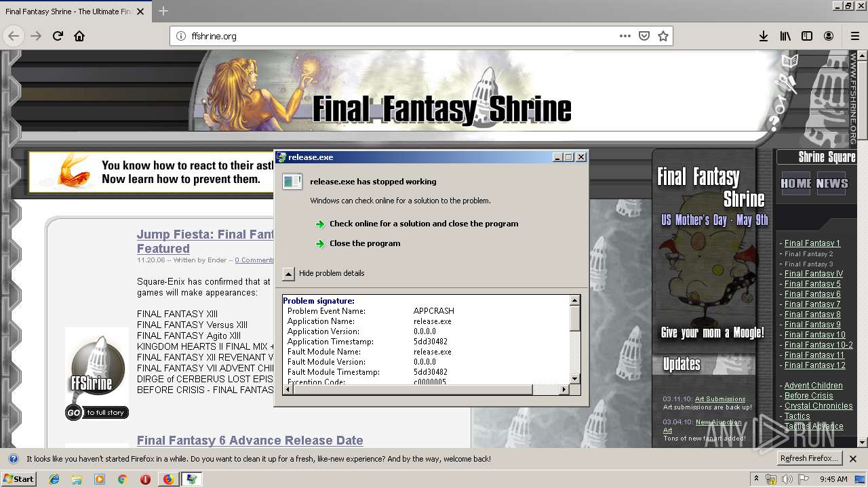
Task: Click volume speaker icon in system tray
Action: [787, 479]
